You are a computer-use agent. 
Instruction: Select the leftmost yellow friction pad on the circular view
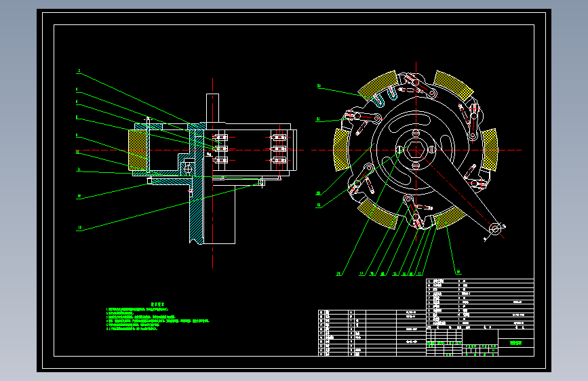click(x=340, y=150)
